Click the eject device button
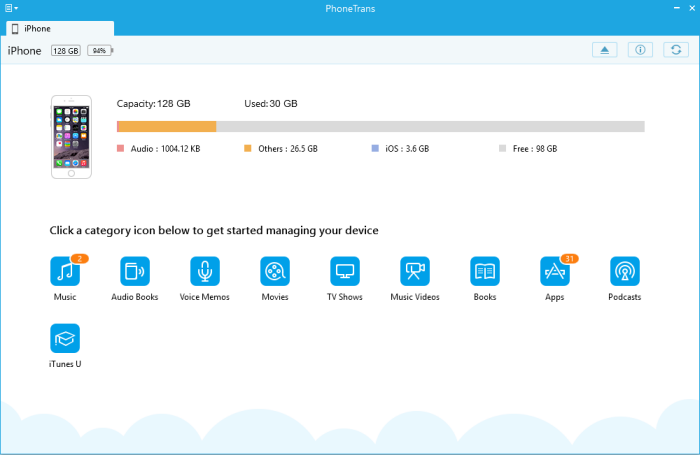Viewport: 700px width, 455px height. (604, 50)
